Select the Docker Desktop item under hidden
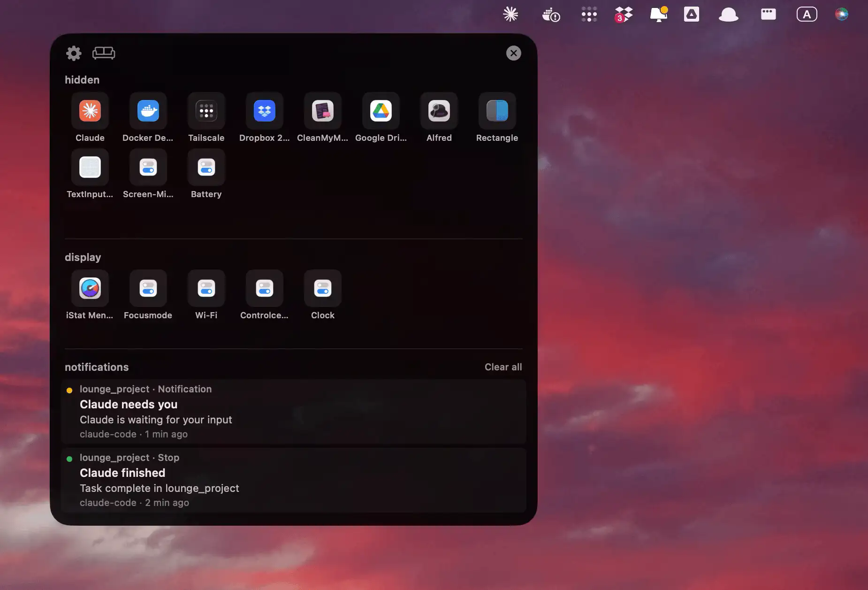Screen dimensions: 868x590 (x=148, y=117)
